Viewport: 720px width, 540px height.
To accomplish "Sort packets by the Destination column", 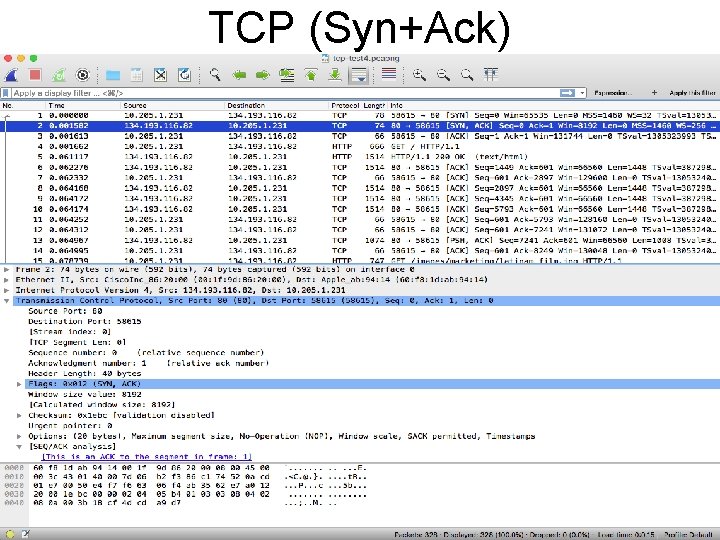I will 277,106.
